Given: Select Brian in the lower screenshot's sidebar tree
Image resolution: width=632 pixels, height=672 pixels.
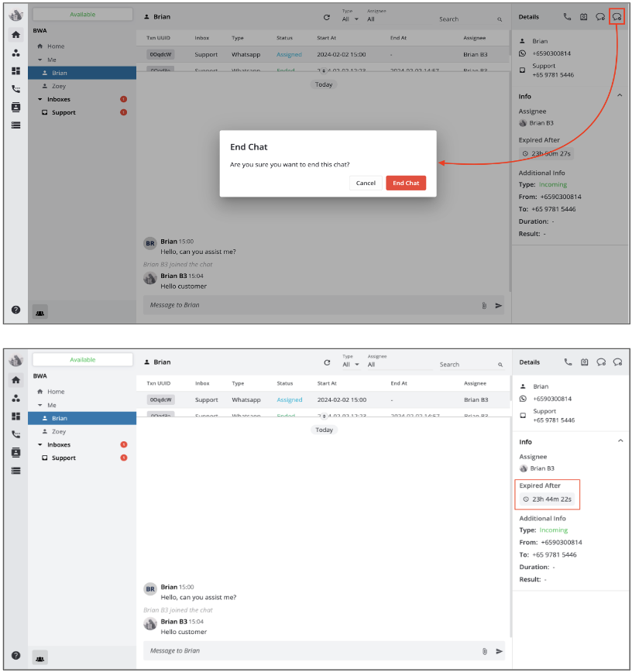Looking at the screenshot, I should [x=82, y=418].
